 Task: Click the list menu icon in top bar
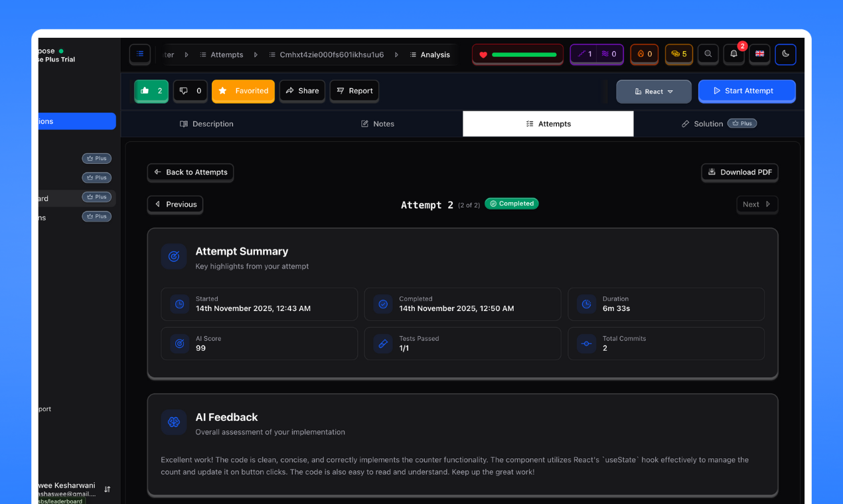140,54
